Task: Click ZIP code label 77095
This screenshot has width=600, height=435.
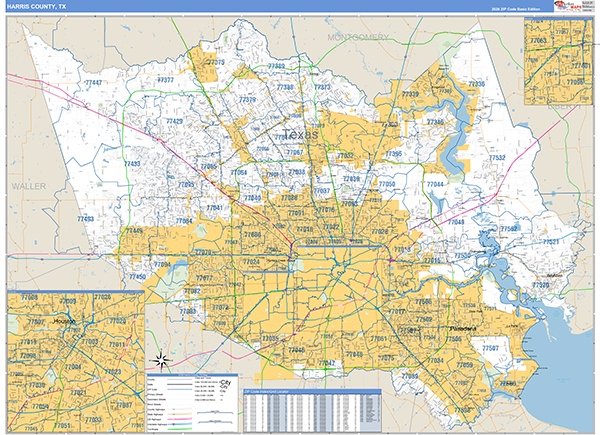Action: click(x=186, y=184)
